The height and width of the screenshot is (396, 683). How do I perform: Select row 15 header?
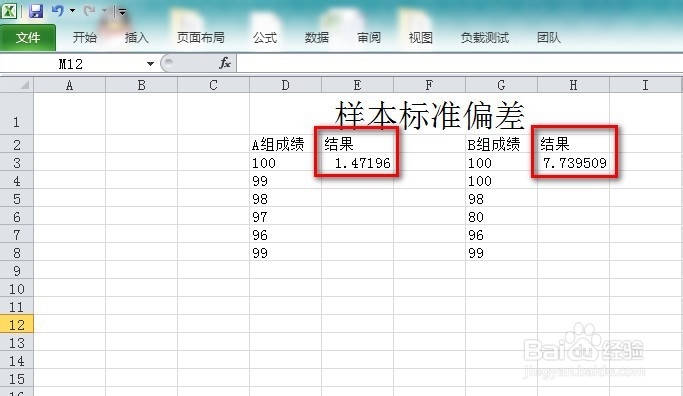[x=17, y=379]
